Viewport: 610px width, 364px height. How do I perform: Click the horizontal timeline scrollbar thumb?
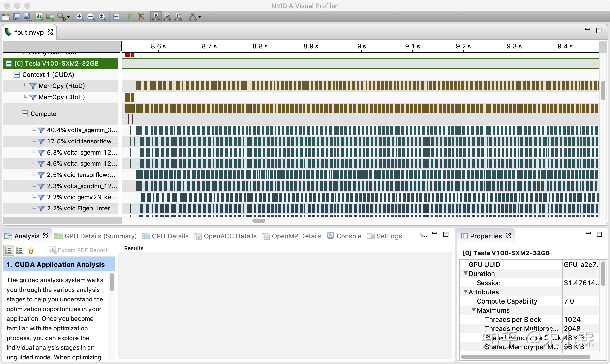259,221
